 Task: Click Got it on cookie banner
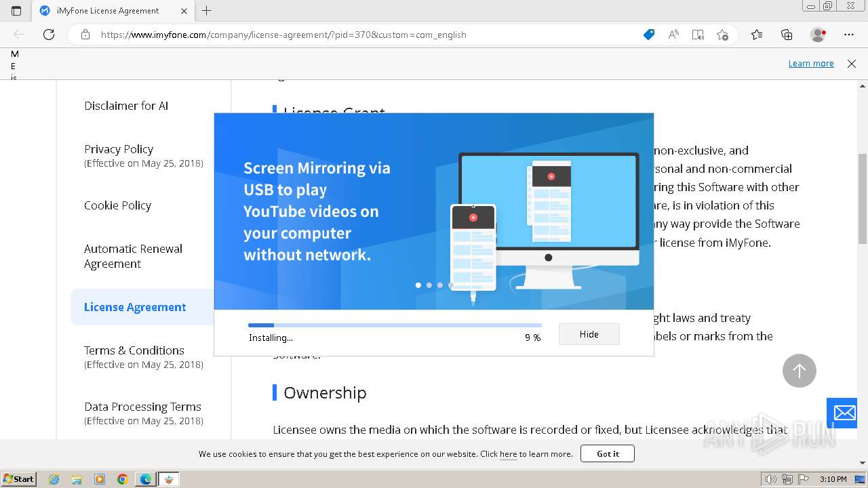click(608, 453)
